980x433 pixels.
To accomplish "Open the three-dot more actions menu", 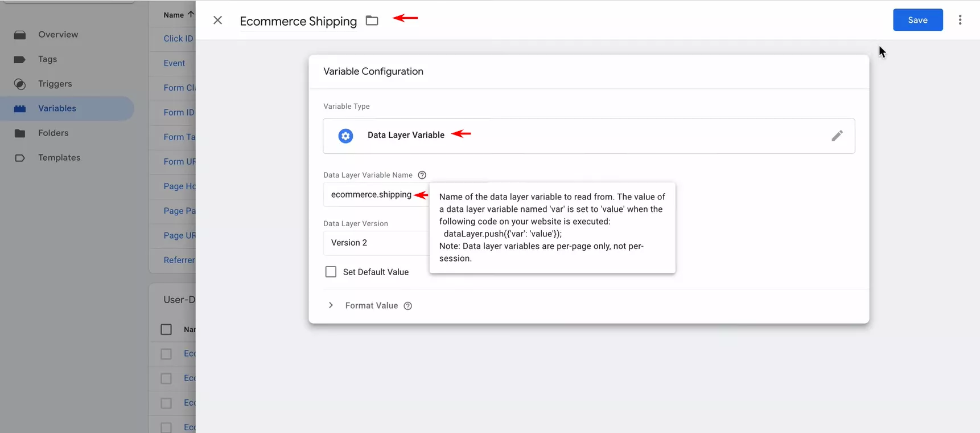I will pyautogui.click(x=960, y=20).
